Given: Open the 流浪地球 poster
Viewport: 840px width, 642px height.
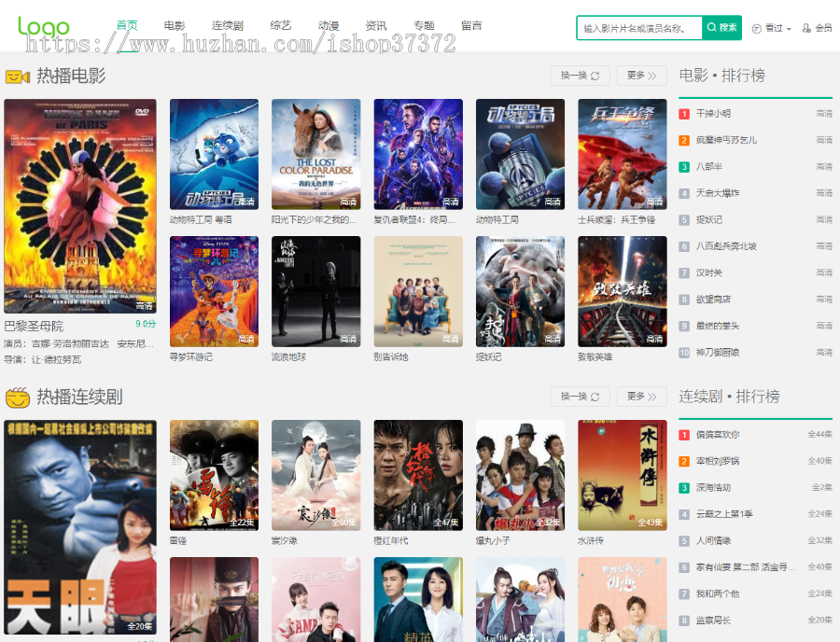Looking at the screenshot, I should [x=316, y=291].
